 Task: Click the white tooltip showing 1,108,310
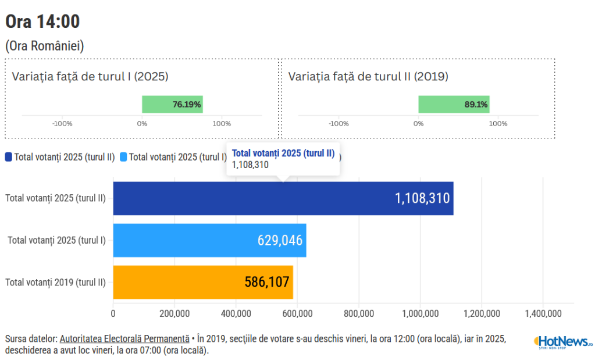(x=283, y=159)
